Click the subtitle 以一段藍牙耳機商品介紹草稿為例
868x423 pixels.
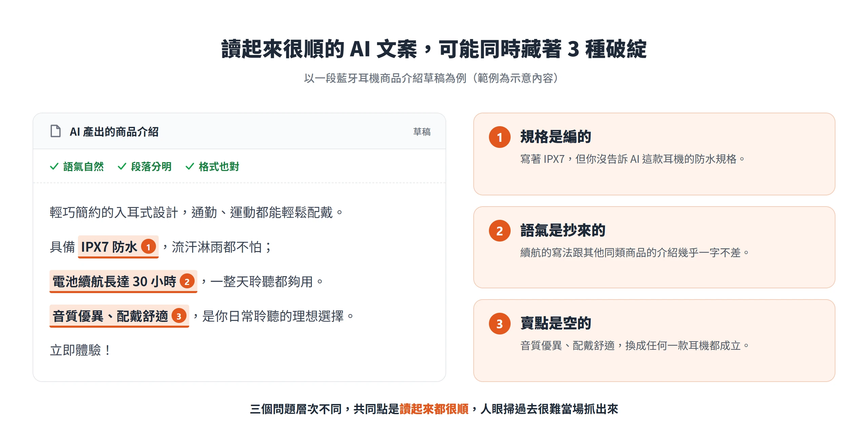tap(385, 78)
